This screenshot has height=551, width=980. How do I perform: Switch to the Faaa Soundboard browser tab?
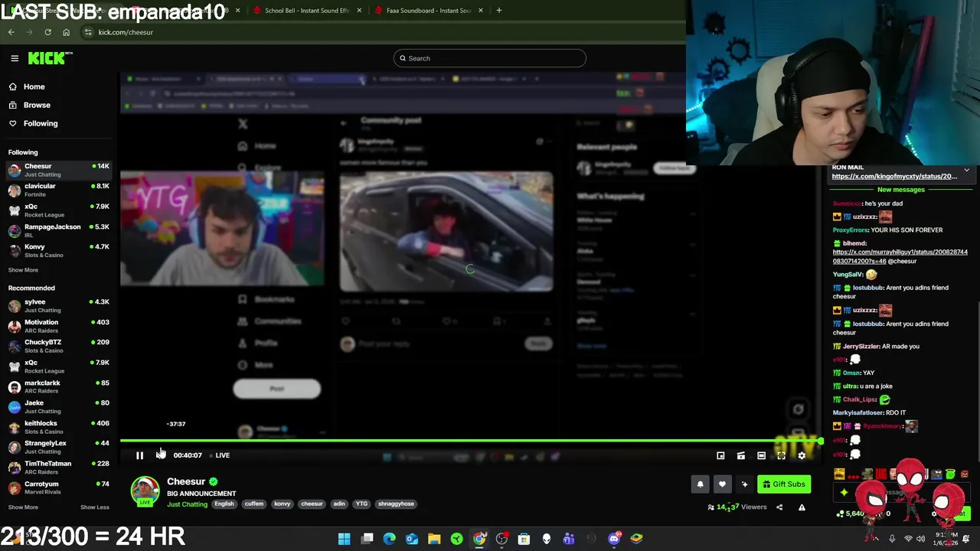tap(429, 11)
